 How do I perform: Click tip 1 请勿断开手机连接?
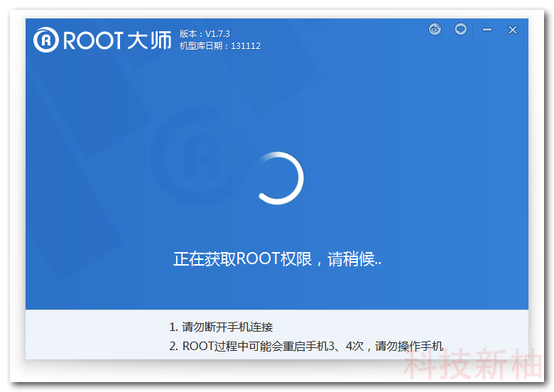point(221,327)
